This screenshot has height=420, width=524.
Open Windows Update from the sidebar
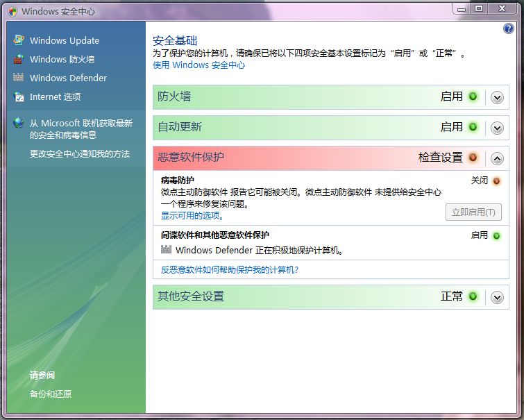click(x=65, y=40)
